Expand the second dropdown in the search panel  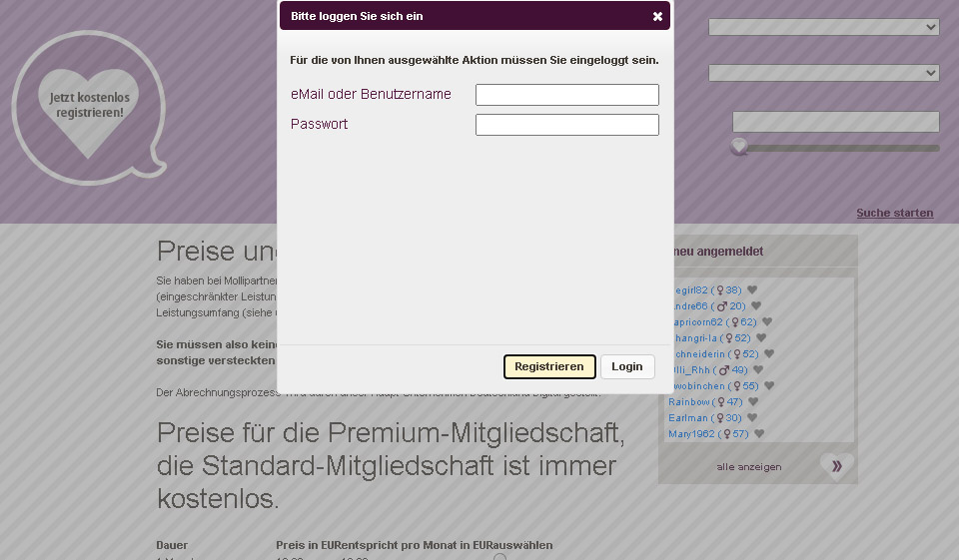(x=823, y=73)
